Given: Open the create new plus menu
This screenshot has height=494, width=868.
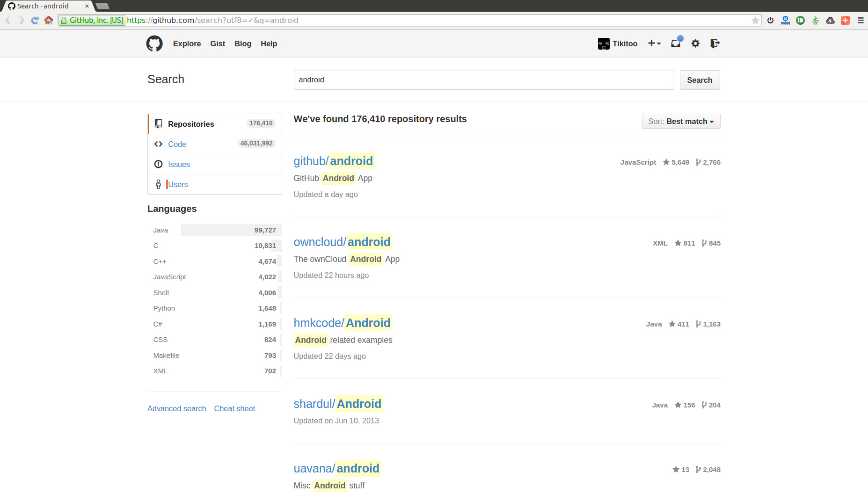Looking at the screenshot, I should point(654,43).
